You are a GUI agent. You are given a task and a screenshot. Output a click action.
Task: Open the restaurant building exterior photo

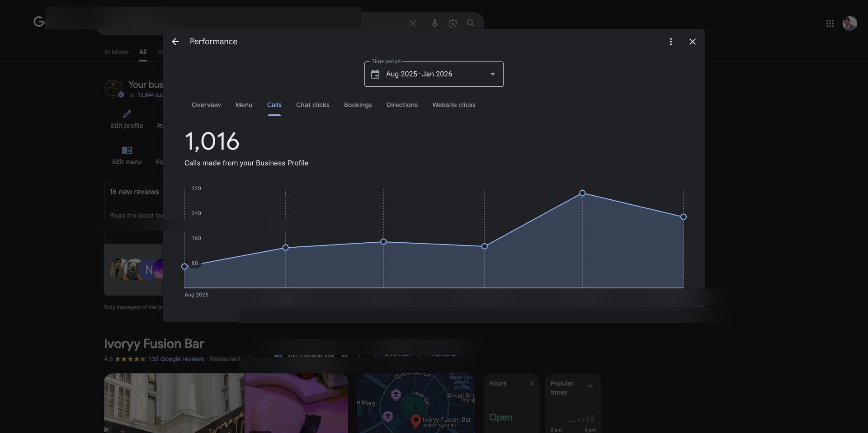[174, 403]
